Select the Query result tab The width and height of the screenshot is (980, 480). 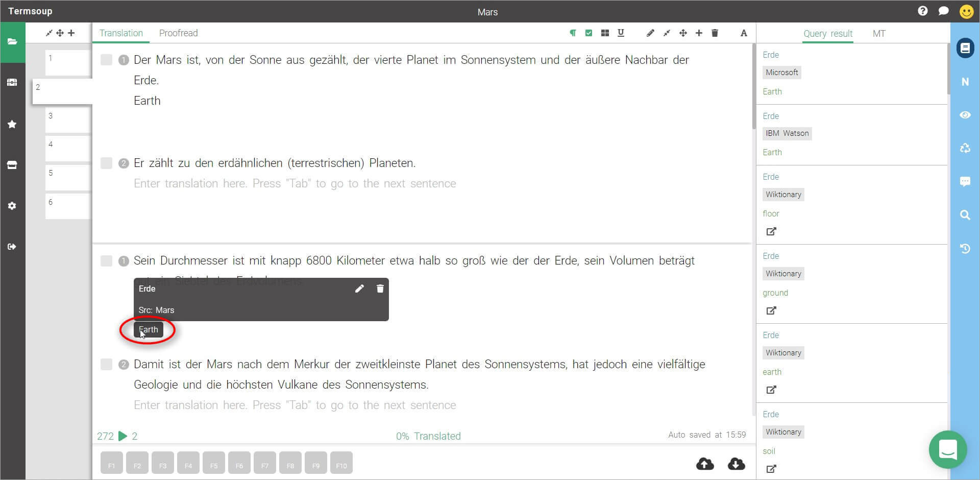[827, 33]
